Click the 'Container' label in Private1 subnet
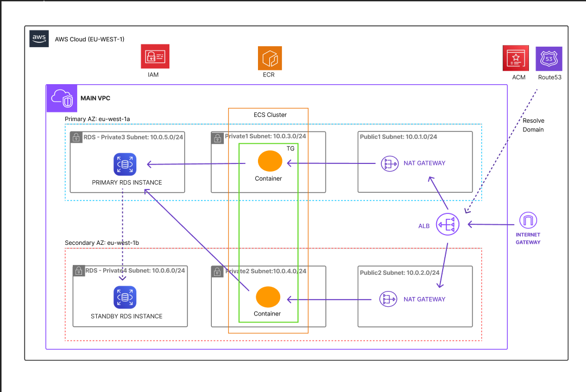Viewport: 586px width, 392px height. point(268,179)
